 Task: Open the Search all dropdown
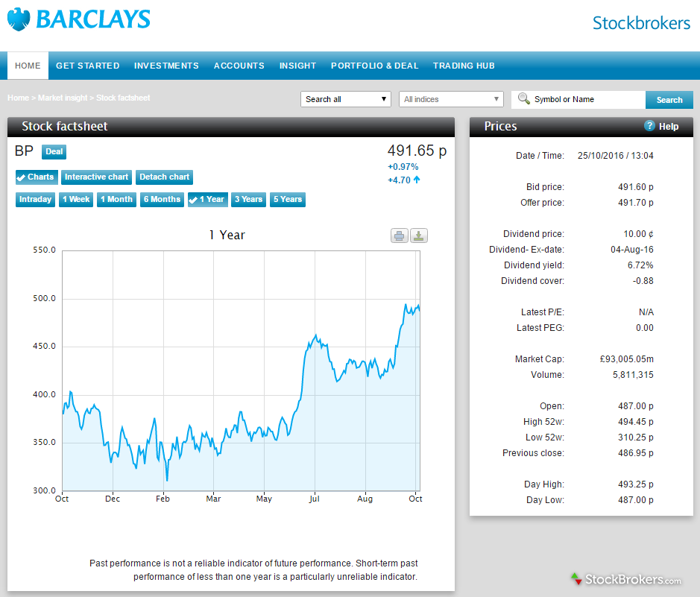click(x=346, y=99)
